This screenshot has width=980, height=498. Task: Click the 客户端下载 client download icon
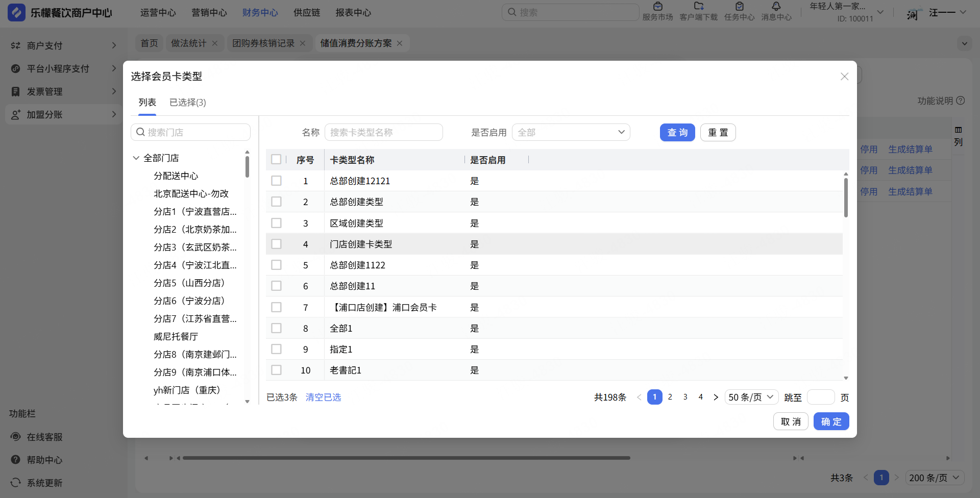(698, 7)
